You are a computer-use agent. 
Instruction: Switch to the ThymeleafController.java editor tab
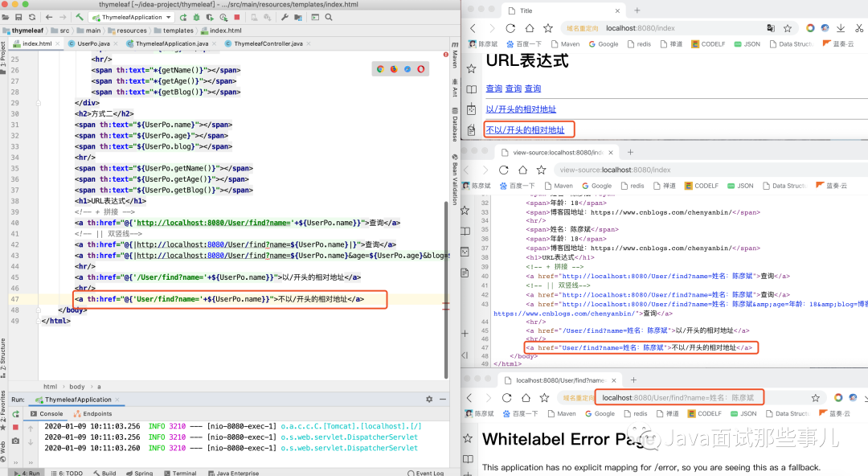tap(268, 43)
